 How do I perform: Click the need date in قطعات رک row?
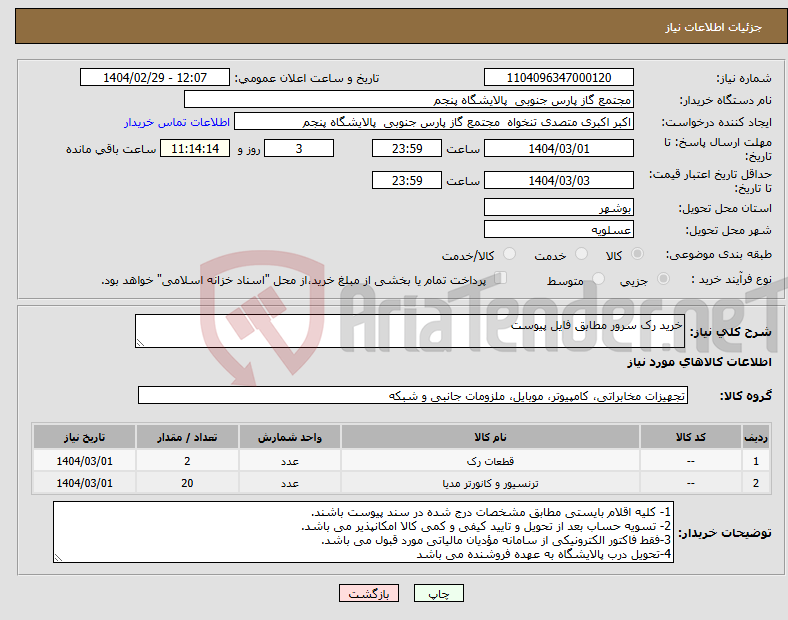click(84, 461)
